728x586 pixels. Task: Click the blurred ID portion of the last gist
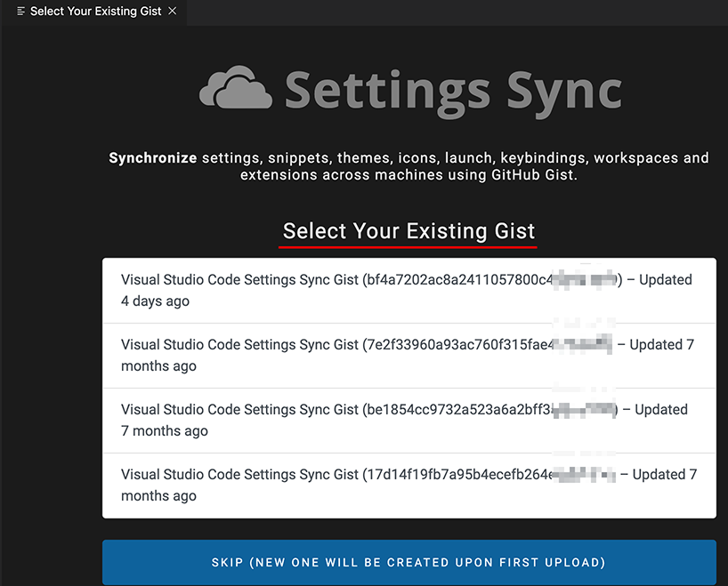583,475
